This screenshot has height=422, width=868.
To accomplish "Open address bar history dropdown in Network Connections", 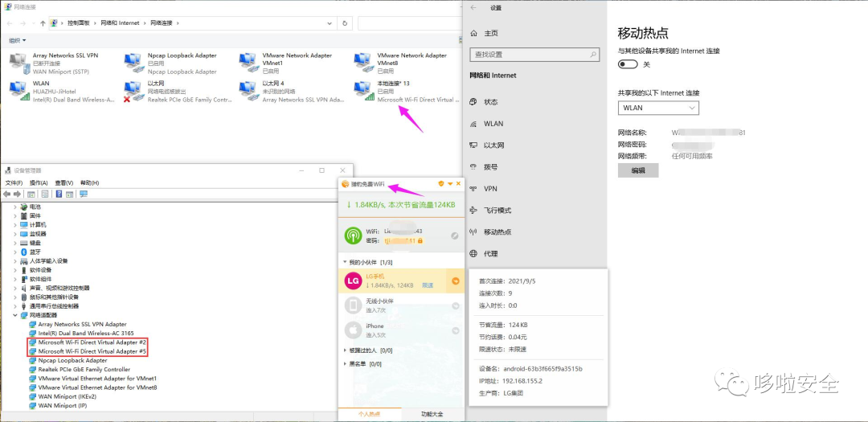I will pos(330,23).
